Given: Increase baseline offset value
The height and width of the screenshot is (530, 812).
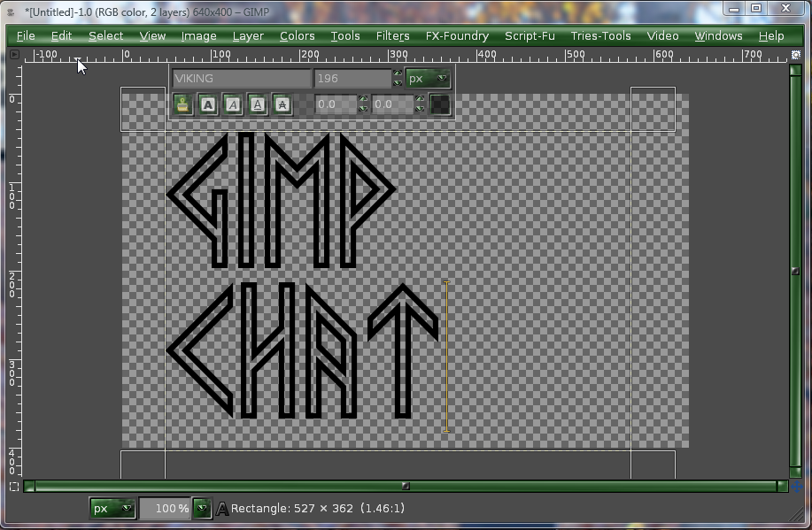Looking at the screenshot, I should [363, 99].
